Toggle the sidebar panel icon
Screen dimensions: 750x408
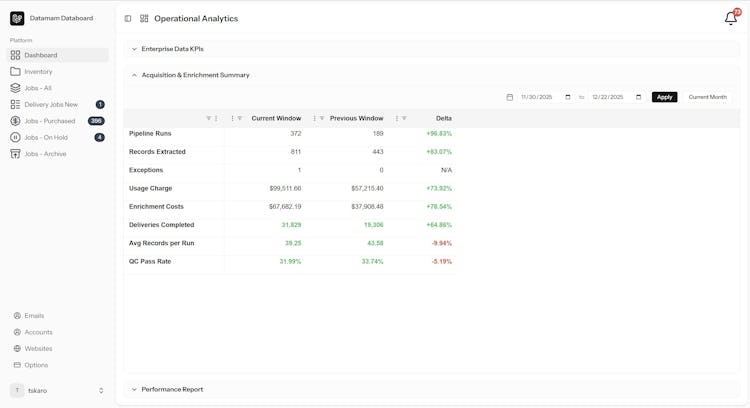[128, 18]
